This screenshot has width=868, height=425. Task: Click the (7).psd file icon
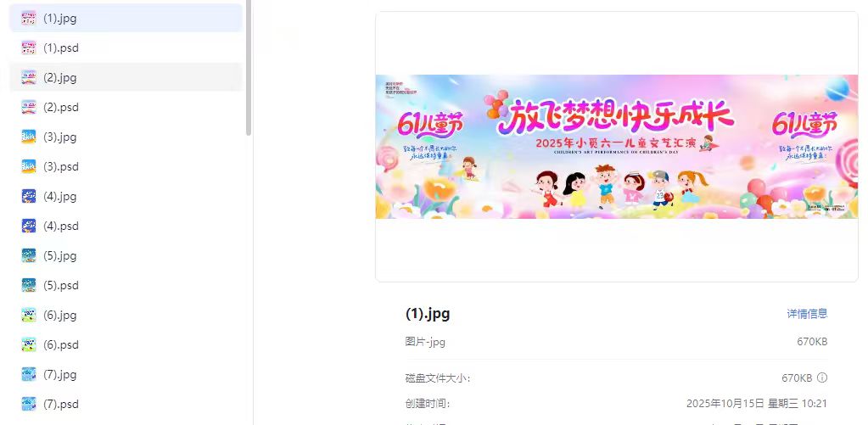pos(29,404)
